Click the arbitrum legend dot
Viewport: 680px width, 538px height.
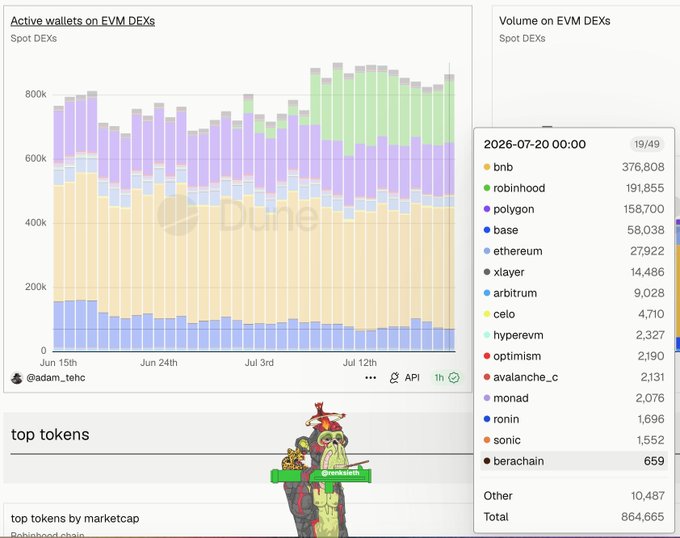(x=487, y=293)
